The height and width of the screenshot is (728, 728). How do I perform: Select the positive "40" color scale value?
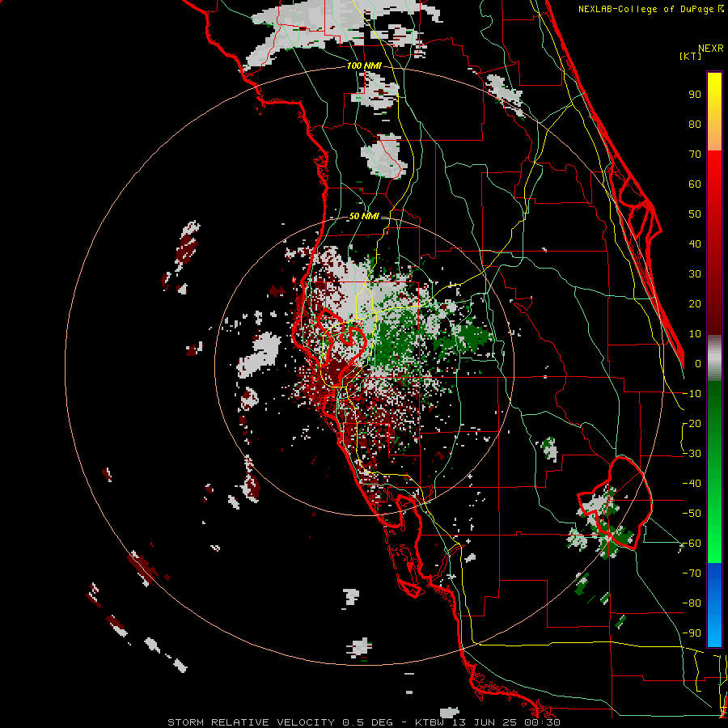[695, 244]
